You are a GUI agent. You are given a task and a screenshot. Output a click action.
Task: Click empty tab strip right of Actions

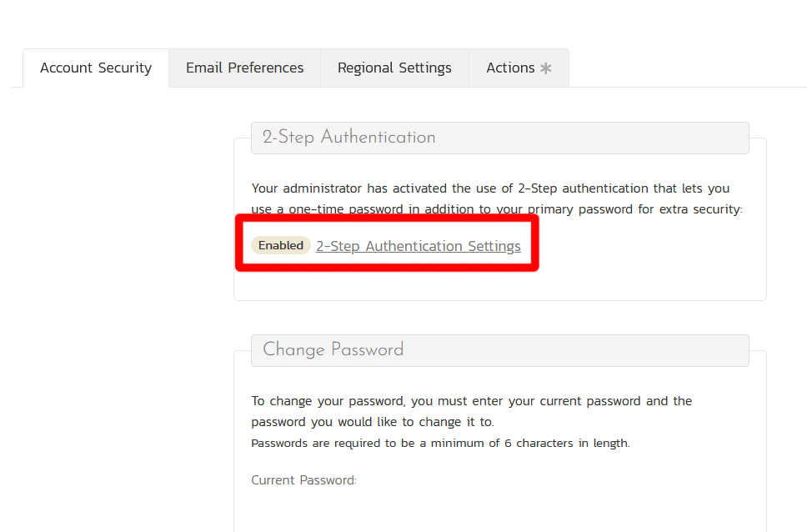tap(684, 68)
